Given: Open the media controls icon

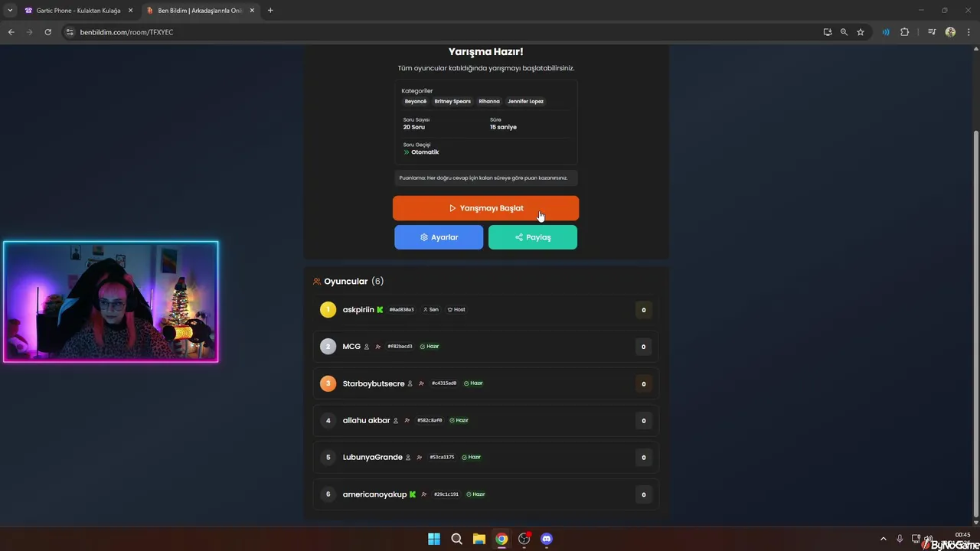Looking at the screenshot, I should coord(932,32).
